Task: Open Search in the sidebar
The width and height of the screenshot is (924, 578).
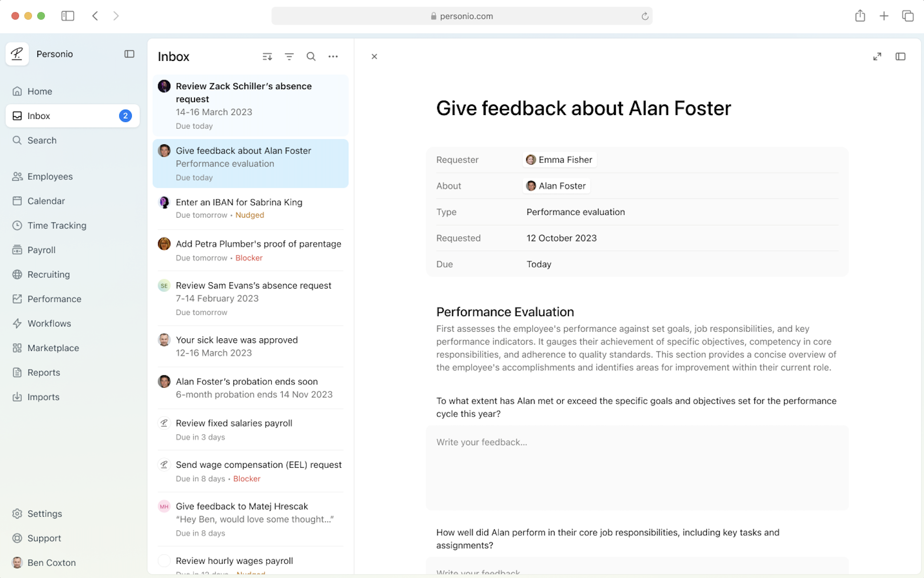Action: point(72,140)
